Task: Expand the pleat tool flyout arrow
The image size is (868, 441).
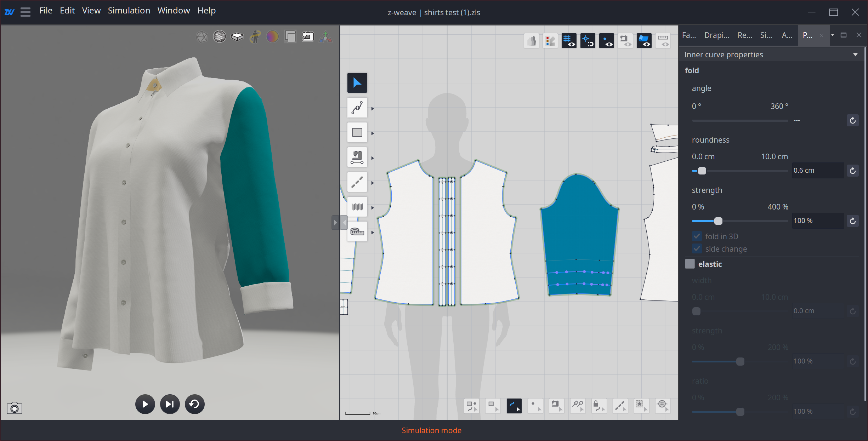Action: pyautogui.click(x=373, y=208)
